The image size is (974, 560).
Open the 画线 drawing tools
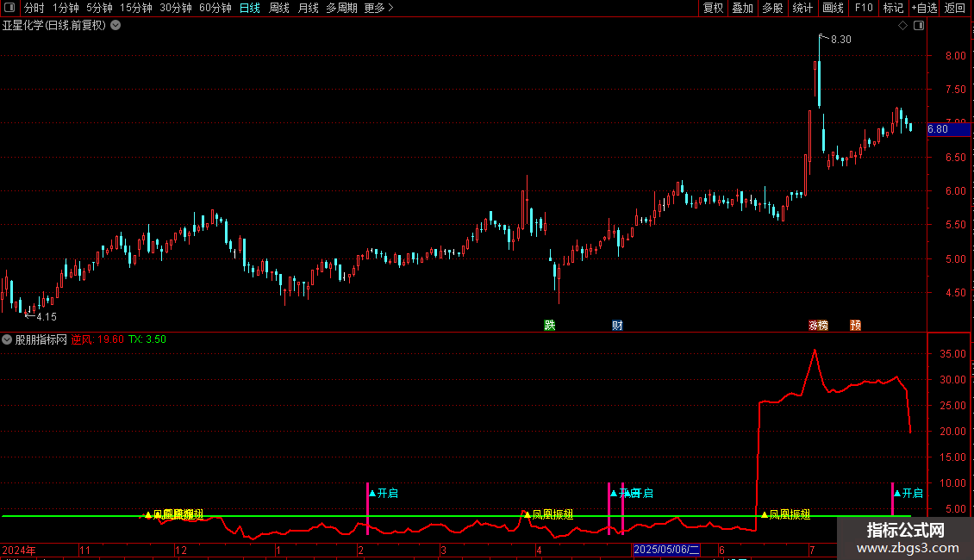(x=833, y=8)
